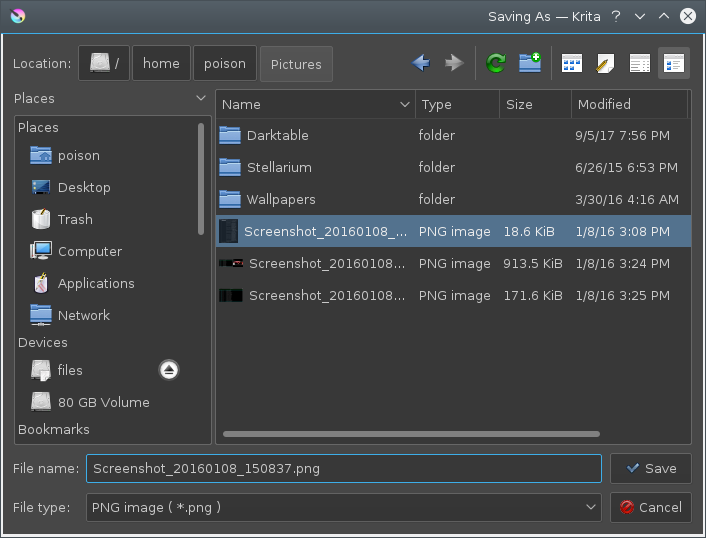Go to the home breadcrumb

pyautogui.click(x=161, y=63)
